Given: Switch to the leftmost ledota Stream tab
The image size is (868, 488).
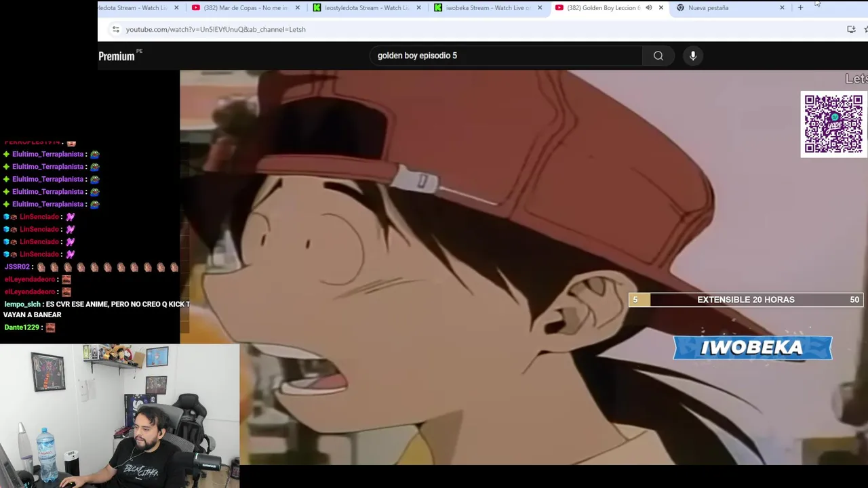Looking at the screenshot, I should (x=132, y=7).
